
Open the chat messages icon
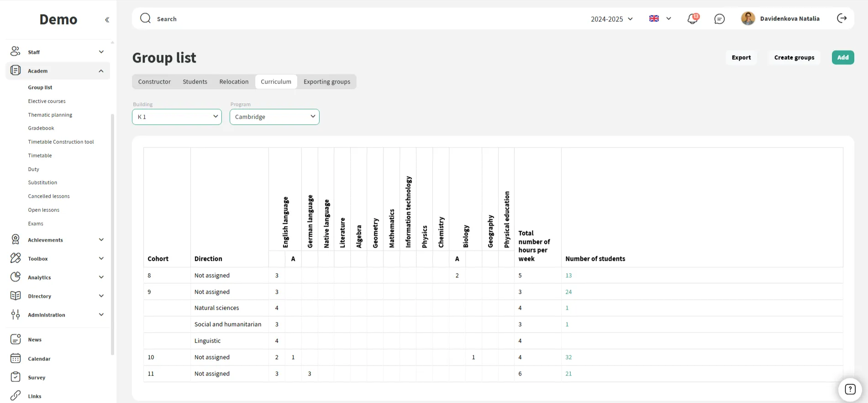pos(719,19)
